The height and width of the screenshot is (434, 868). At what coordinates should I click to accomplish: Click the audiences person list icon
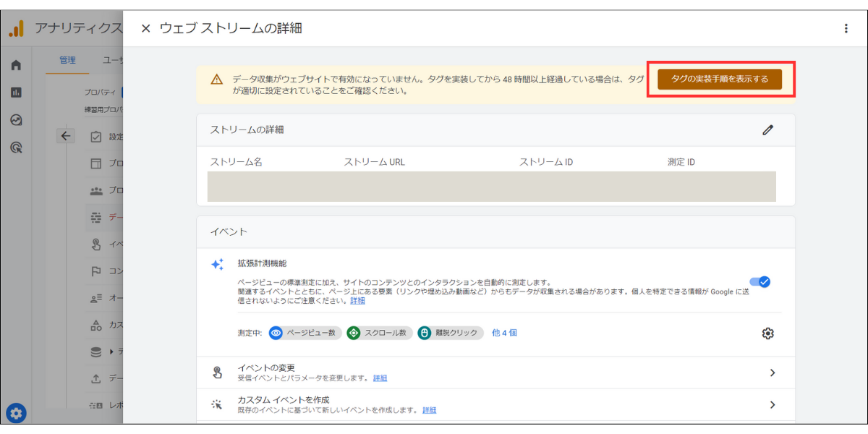(x=96, y=299)
